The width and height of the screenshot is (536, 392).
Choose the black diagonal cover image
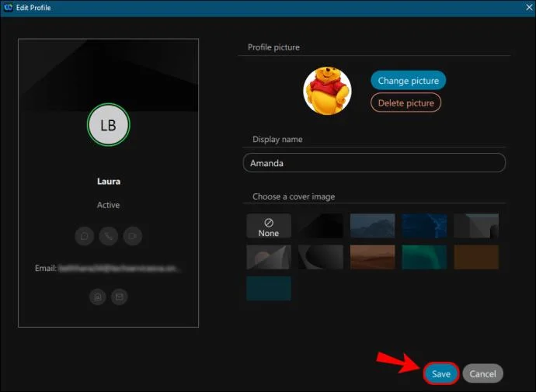(x=321, y=226)
